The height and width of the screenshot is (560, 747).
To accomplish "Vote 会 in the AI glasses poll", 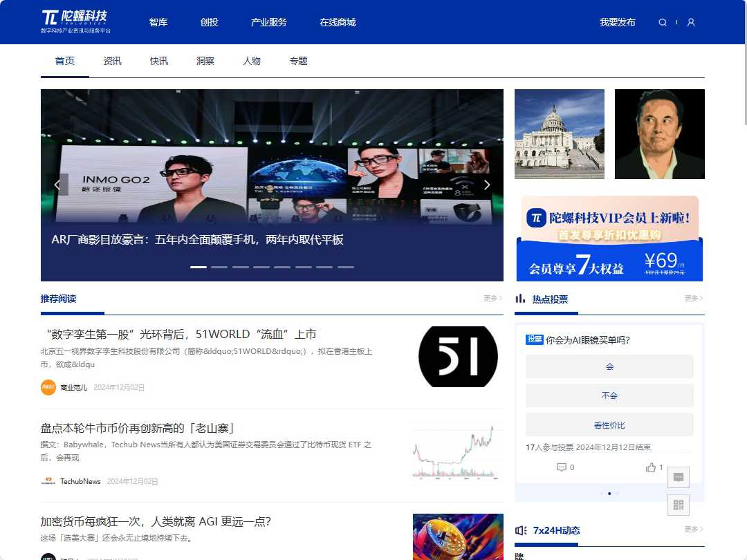I will pyautogui.click(x=609, y=366).
